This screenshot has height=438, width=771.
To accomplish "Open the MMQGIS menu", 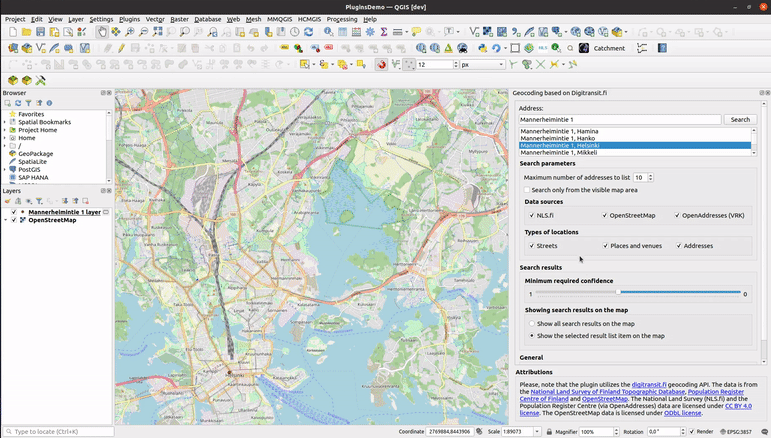I will [279, 19].
